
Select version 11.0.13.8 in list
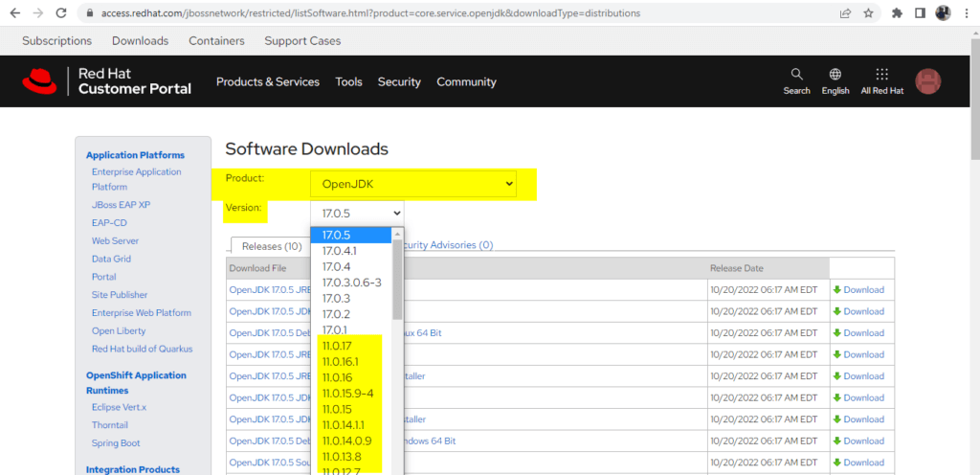coord(350,457)
